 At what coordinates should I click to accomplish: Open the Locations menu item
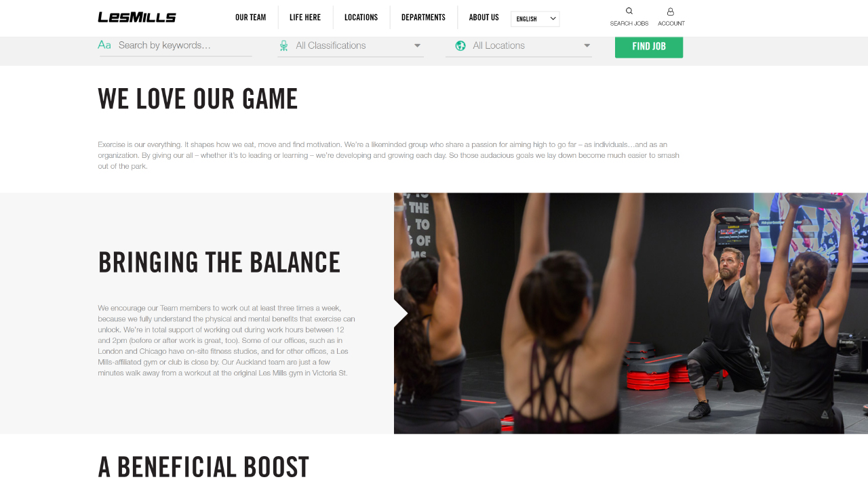(361, 18)
